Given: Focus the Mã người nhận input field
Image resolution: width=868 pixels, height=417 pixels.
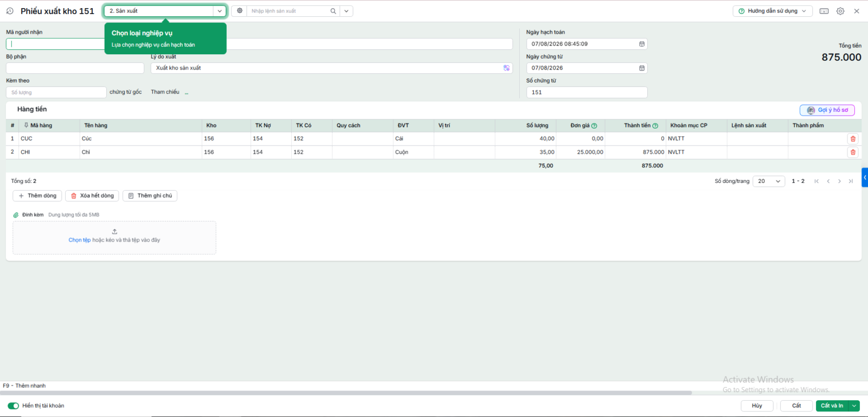Looking at the screenshot, I should 55,44.
